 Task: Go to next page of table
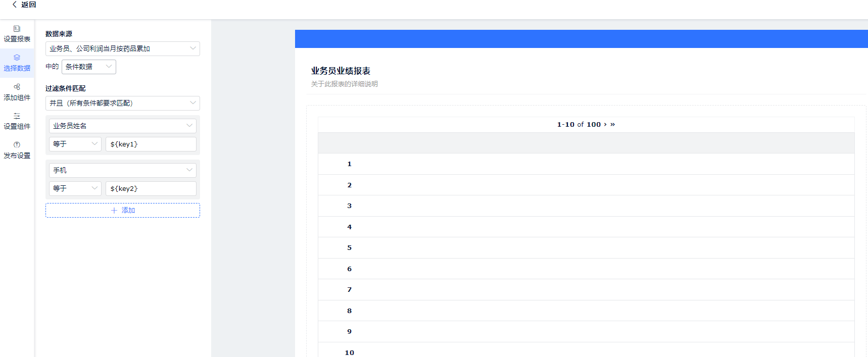click(x=605, y=125)
